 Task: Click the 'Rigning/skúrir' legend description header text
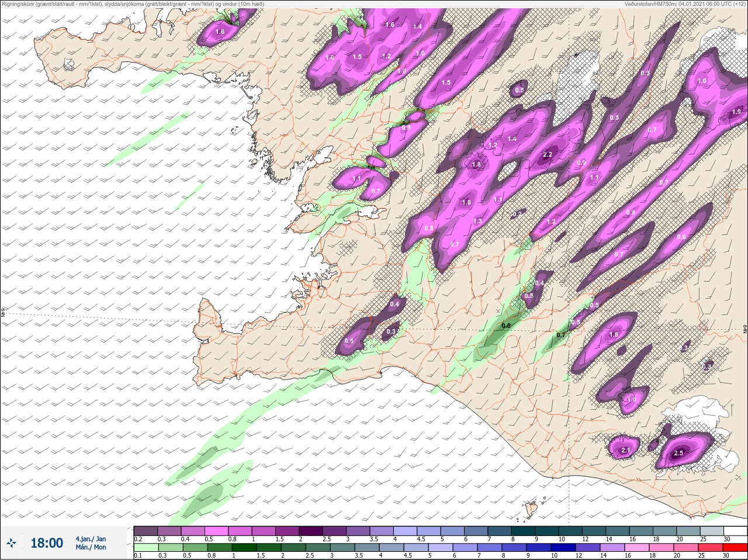pyautogui.click(x=133, y=4)
